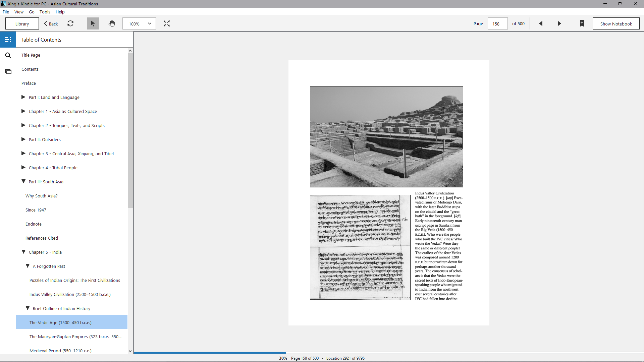Open the zoom level 100% dropdown
The width and height of the screenshot is (644, 362).
(139, 23)
